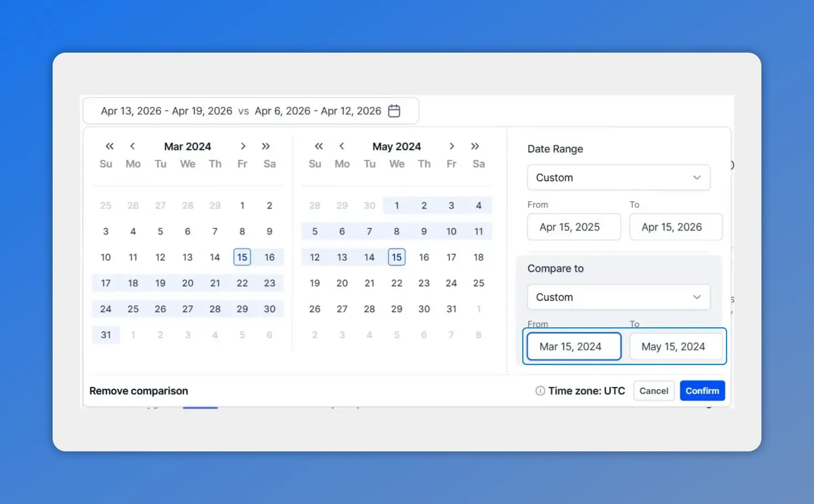
Task: Edit the To field showing May 15, 2024
Action: (676, 346)
